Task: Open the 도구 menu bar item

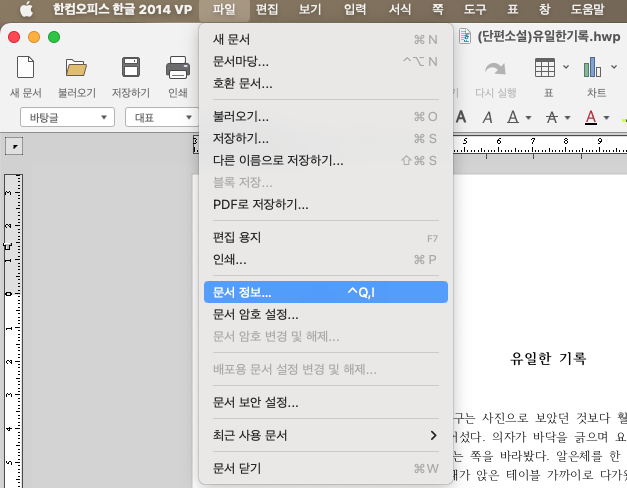Action: [x=475, y=9]
